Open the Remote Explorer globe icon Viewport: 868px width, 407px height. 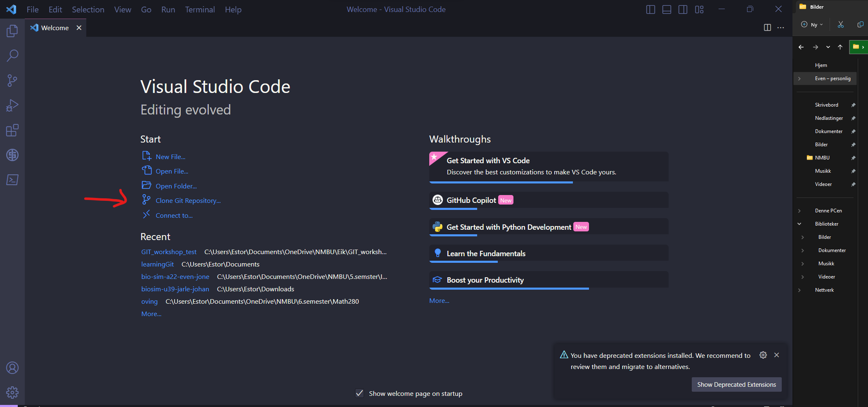[x=12, y=155]
